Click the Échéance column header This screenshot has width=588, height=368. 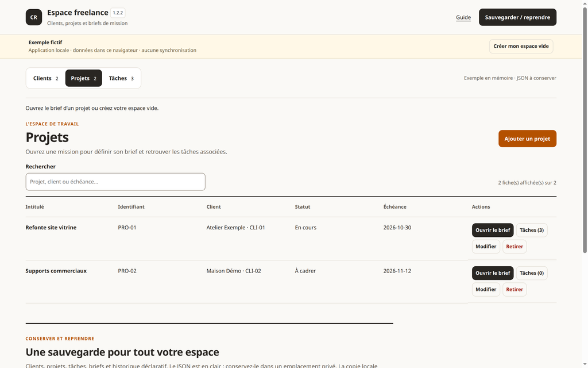(x=394, y=207)
